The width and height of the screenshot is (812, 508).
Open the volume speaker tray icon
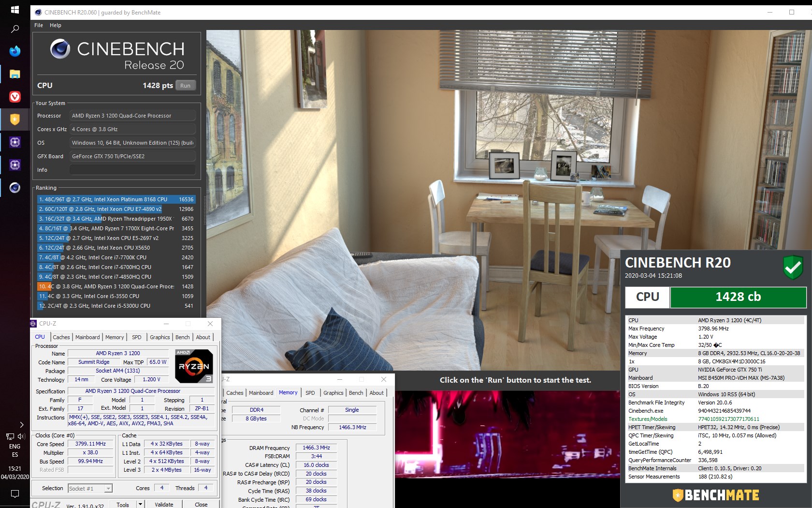coord(21,436)
